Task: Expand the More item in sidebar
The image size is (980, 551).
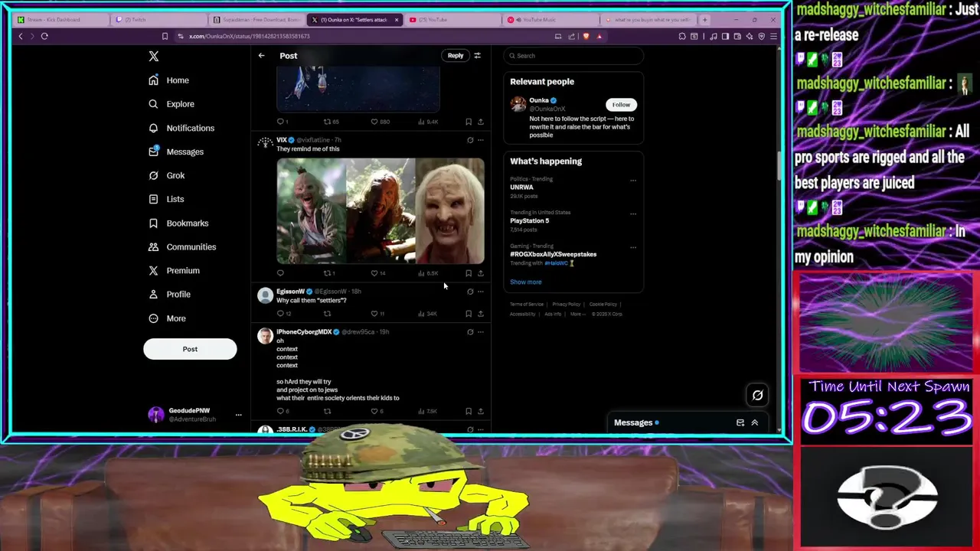Action: [x=167, y=318]
